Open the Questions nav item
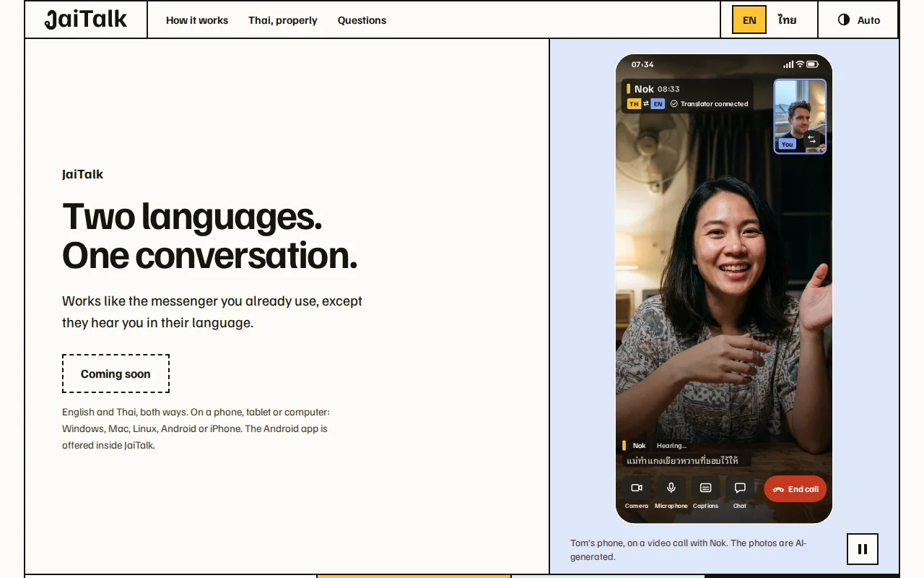924x578 pixels. 362,20
